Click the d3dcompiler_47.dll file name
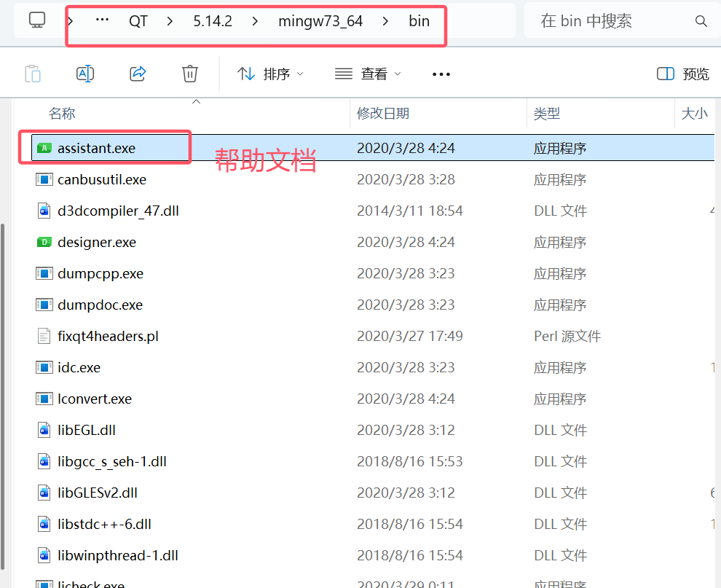This screenshot has height=588, width=721. [118, 211]
